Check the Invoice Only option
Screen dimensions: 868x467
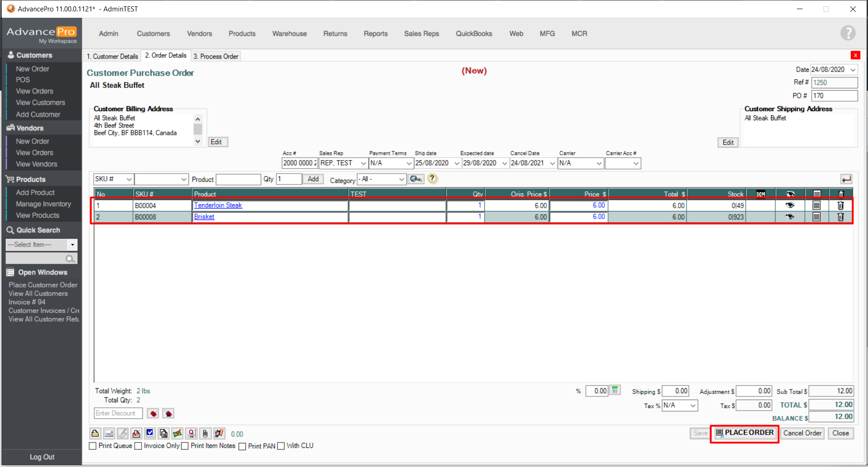(138, 446)
